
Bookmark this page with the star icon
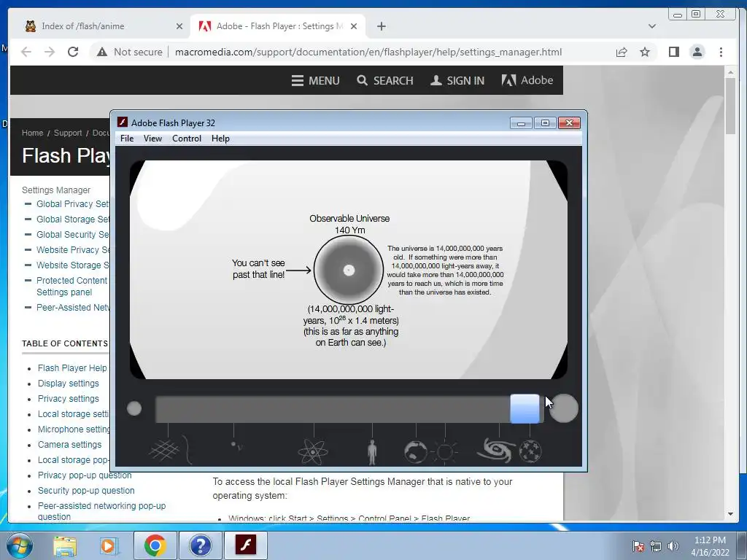(x=645, y=52)
